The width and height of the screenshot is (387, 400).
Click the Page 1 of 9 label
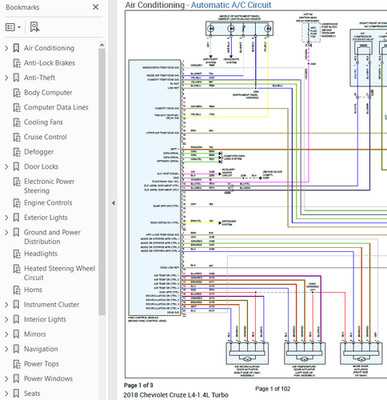click(x=139, y=385)
